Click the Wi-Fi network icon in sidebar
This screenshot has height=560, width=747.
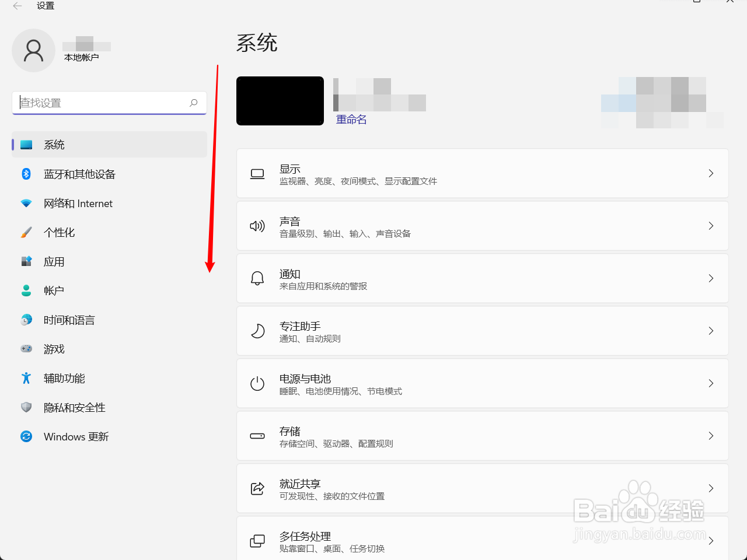26,203
